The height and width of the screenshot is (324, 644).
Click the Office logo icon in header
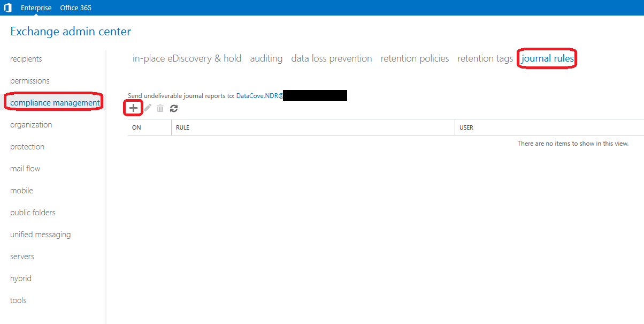7,7
